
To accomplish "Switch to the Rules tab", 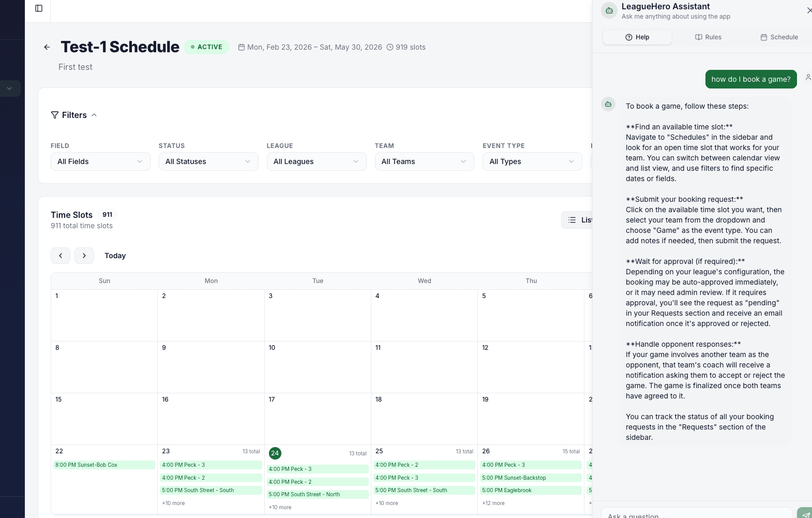I will pyautogui.click(x=708, y=37).
